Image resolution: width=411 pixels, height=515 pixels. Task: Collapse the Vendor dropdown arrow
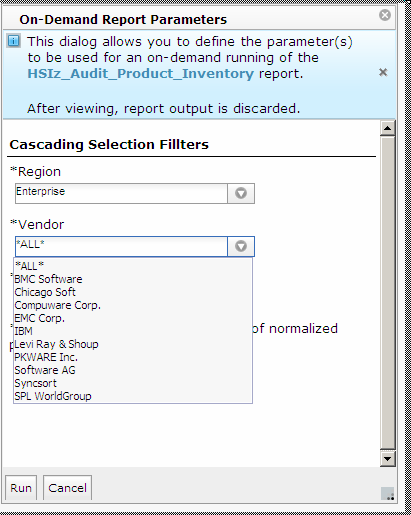tap(241, 246)
